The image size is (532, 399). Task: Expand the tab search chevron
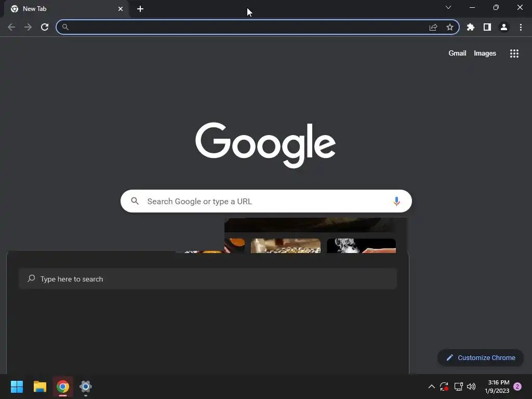click(x=448, y=7)
